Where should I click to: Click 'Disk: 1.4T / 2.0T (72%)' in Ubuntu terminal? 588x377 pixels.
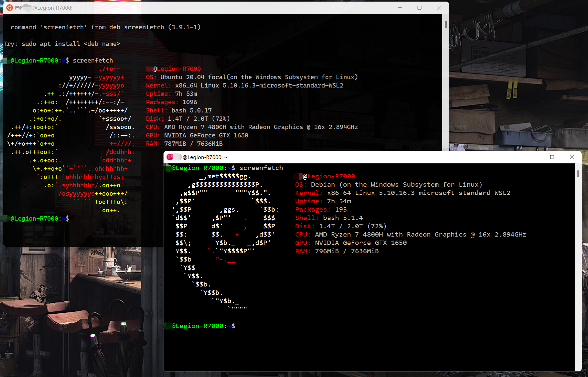point(188,118)
